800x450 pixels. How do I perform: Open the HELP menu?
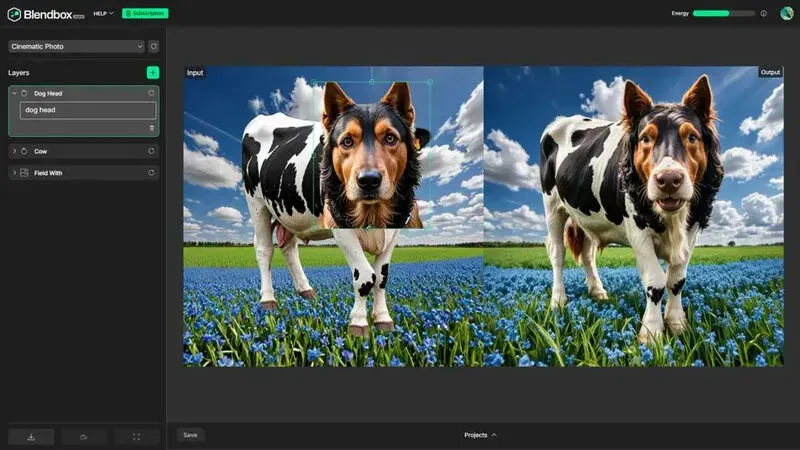[x=103, y=13]
